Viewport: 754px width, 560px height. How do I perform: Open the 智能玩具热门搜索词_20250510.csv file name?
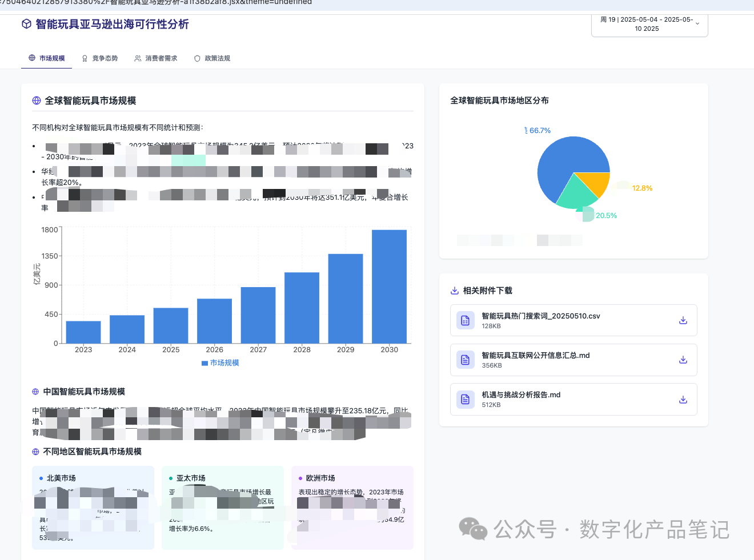[541, 316]
